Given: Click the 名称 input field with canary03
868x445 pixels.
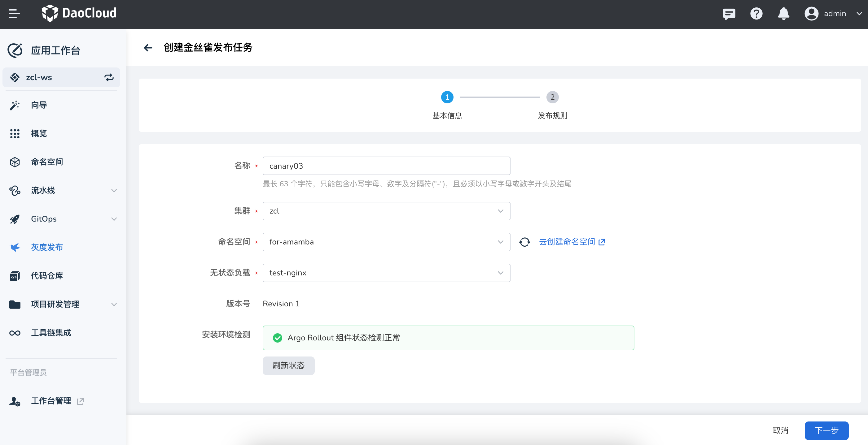Looking at the screenshot, I should [x=386, y=166].
